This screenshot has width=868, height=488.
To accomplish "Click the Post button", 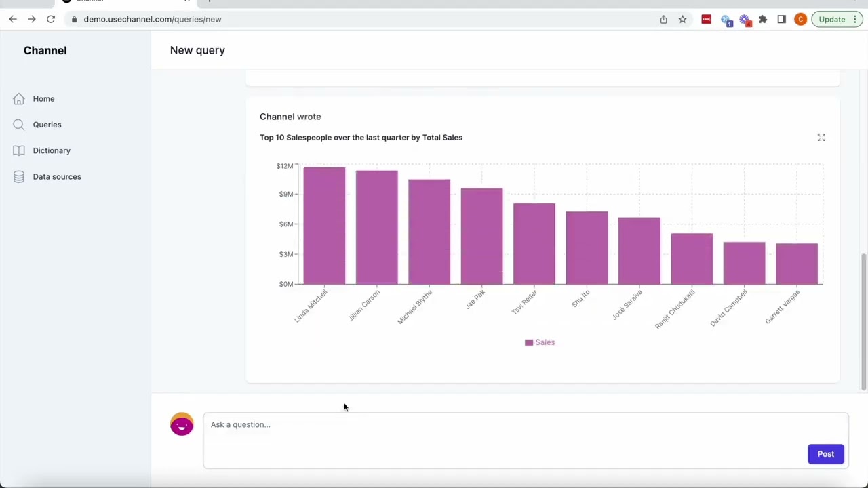I will [x=825, y=453].
